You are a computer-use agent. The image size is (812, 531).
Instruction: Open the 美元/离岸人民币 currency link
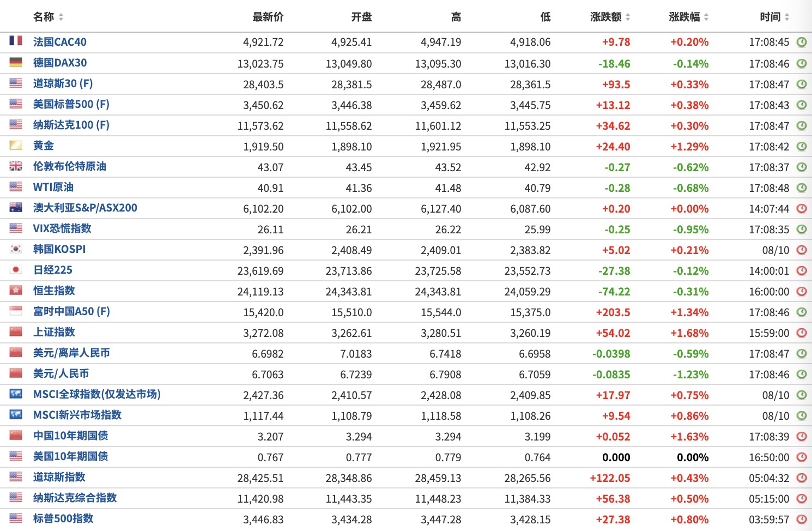pos(71,353)
